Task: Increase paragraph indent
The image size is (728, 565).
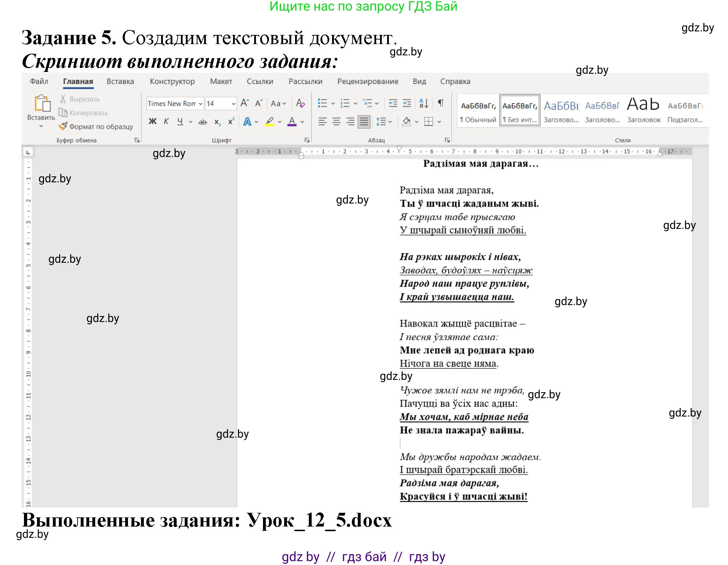Action: click(x=407, y=103)
